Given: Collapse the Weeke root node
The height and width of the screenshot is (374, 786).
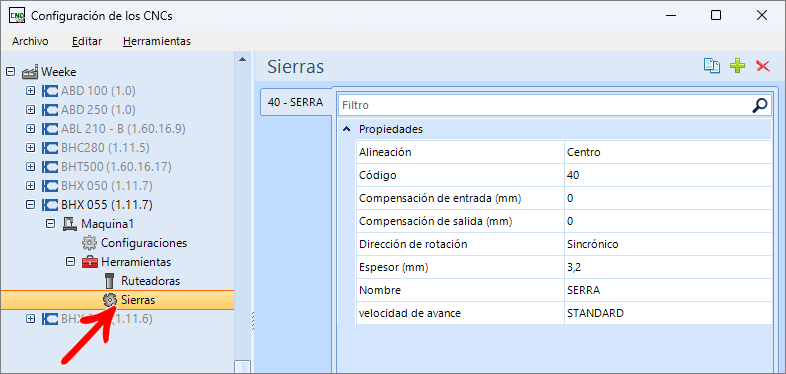Looking at the screenshot, I should pos(11,72).
